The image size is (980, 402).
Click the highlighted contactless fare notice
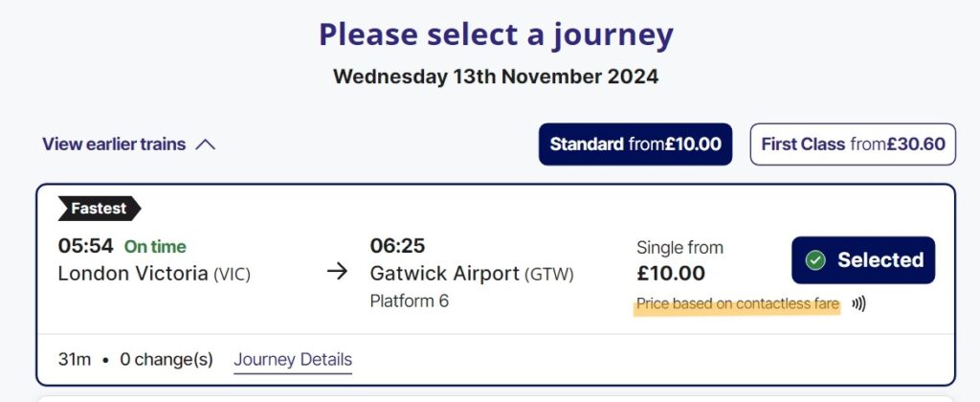[737, 304]
